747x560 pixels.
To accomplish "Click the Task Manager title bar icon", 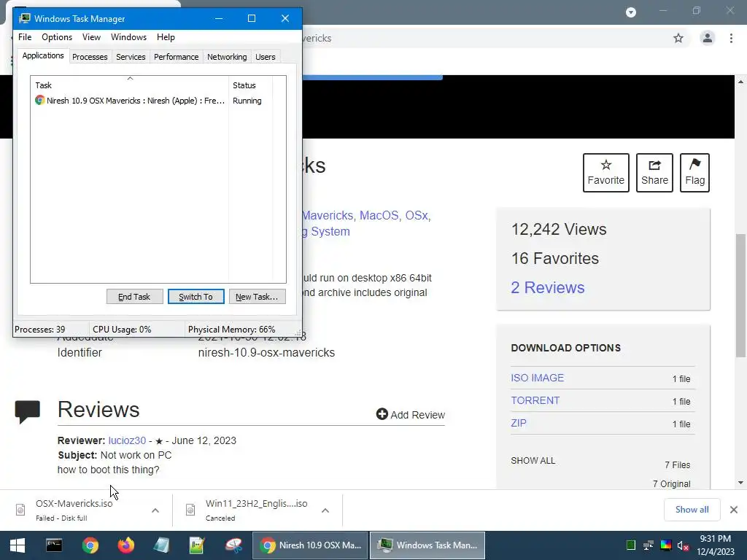I will 25,18.
